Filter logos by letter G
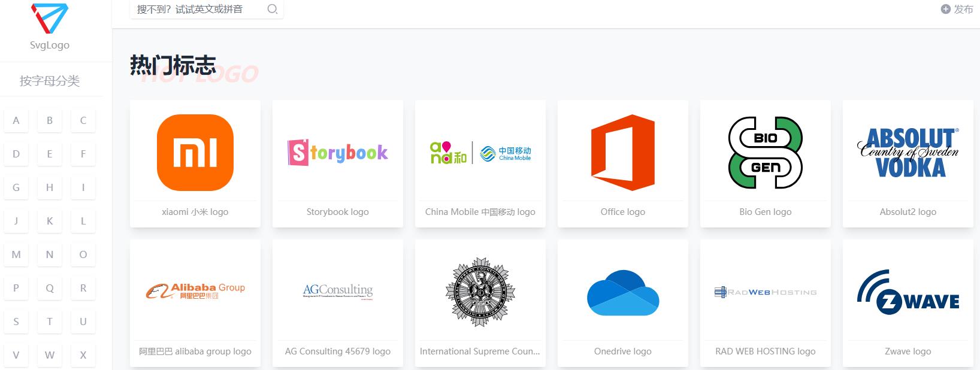Screen dimensions: 980x370 tap(16, 187)
